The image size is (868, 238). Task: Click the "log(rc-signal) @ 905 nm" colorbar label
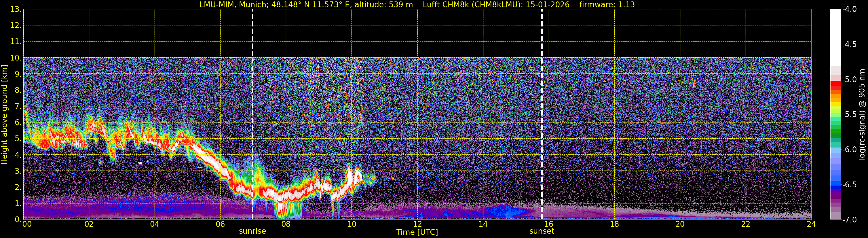click(862, 114)
